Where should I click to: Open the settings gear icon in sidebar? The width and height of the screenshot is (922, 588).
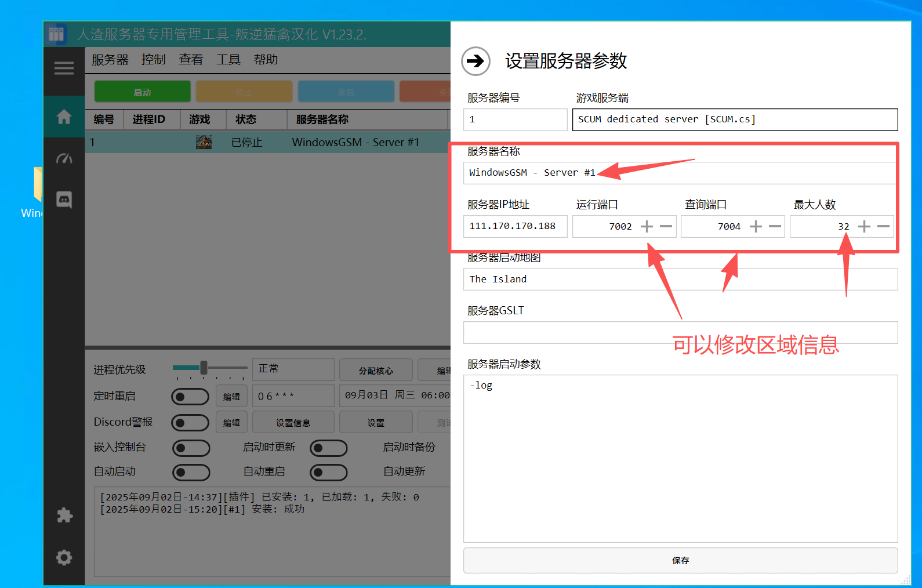(64, 557)
